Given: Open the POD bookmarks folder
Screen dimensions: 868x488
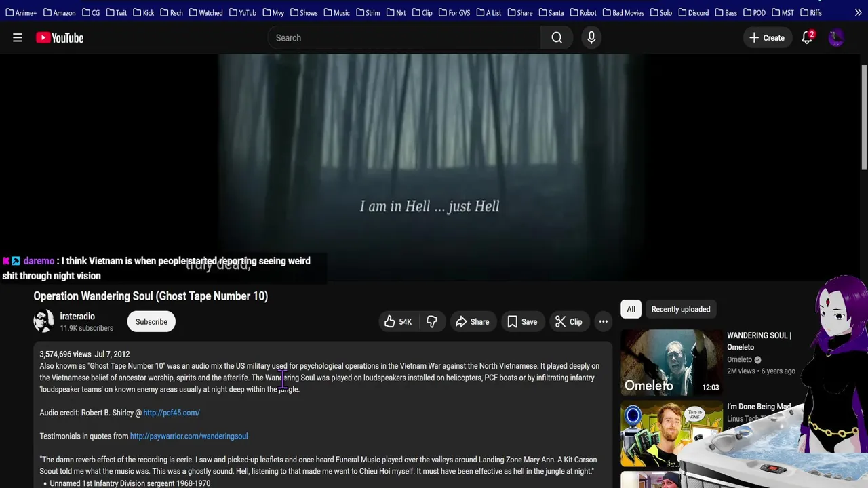Looking at the screenshot, I should [x=753, y=12].
